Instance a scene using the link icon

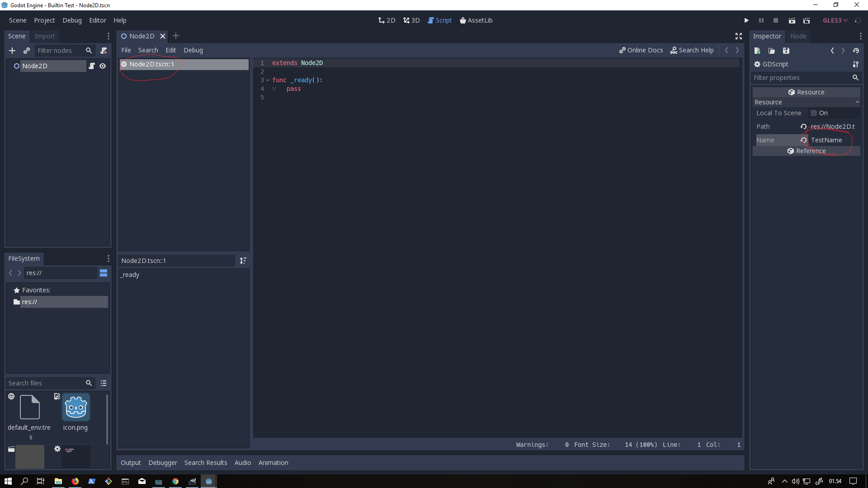click(x=26, y=51)
